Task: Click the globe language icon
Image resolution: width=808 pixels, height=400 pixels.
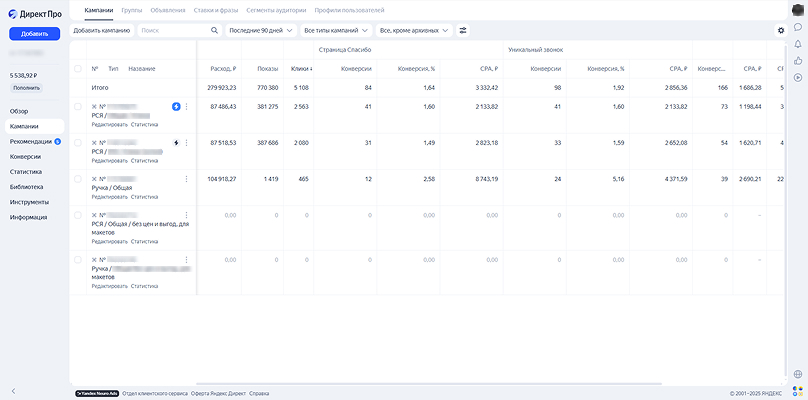Action: coord(798,374)
